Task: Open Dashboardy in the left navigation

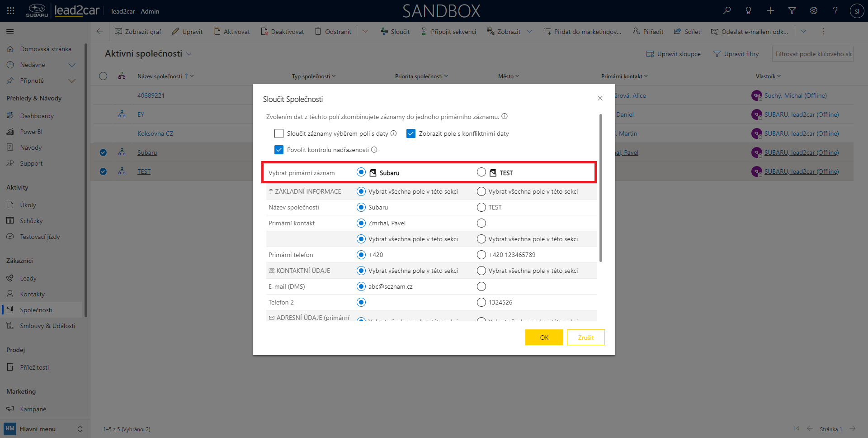Action: (37, 116)
